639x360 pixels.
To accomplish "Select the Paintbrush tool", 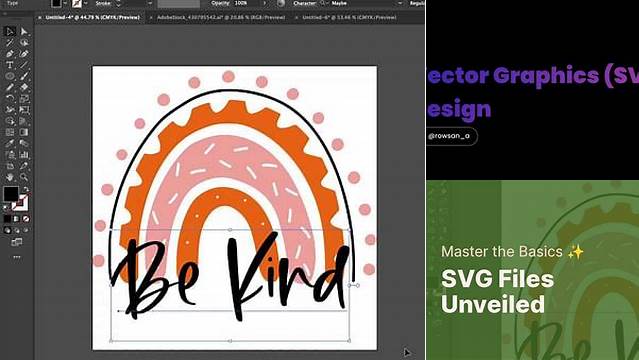I will (x=24, y=76).
